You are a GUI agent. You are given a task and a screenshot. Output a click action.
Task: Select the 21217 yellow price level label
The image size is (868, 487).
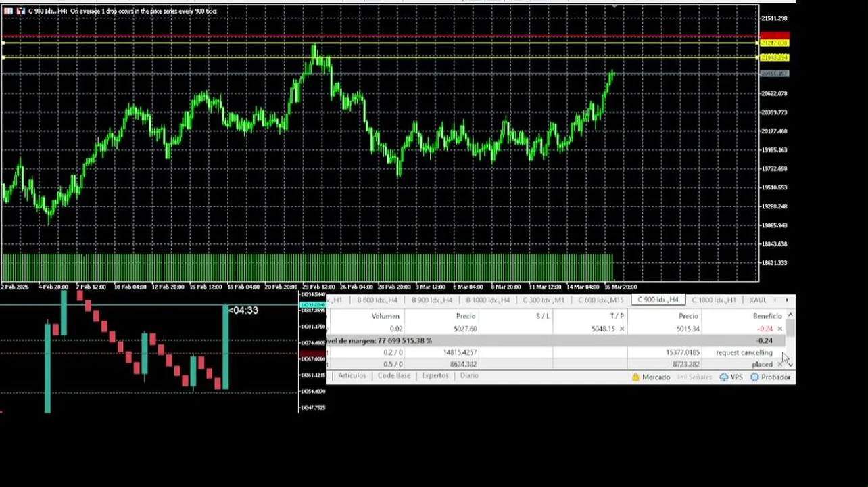point(774,43)
